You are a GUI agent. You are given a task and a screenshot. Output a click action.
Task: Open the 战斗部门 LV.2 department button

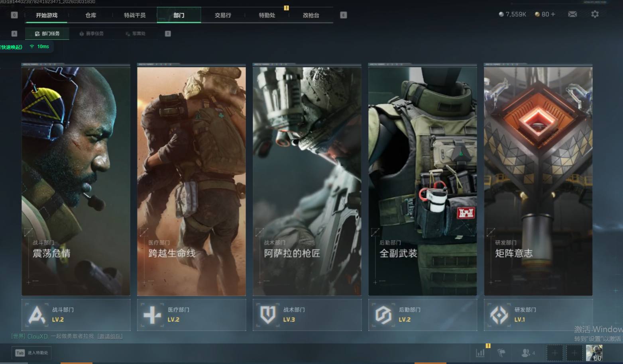click(x=76, y=315)
